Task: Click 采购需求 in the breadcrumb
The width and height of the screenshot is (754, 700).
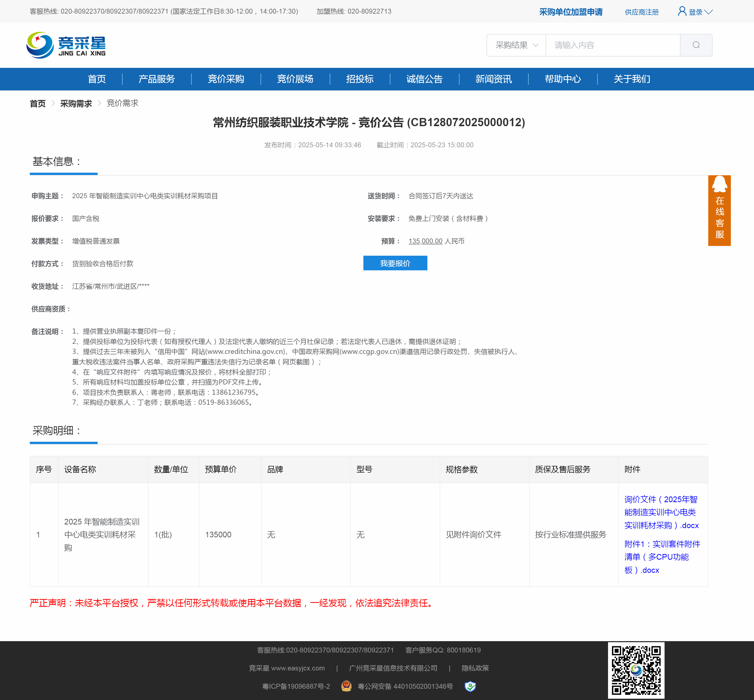Action: [76, 103]
